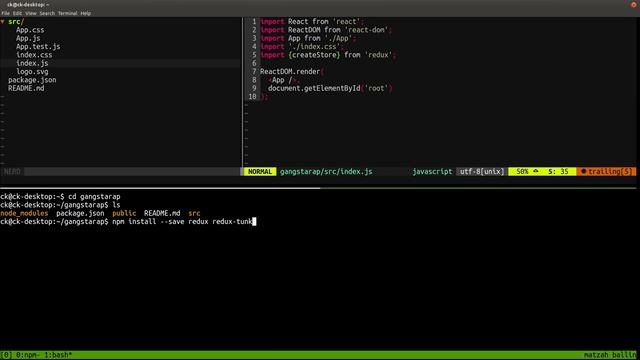The height and width of the screenshot is (360, 640).
Task: Click the NORMAL mode indicator
Action: [x=260, y=171]
